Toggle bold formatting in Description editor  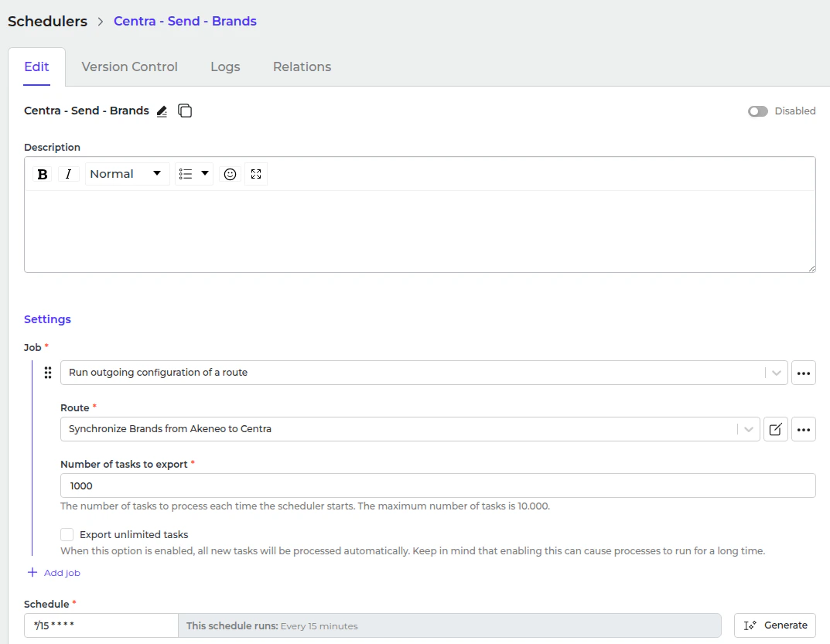click(x=43, y=174)
